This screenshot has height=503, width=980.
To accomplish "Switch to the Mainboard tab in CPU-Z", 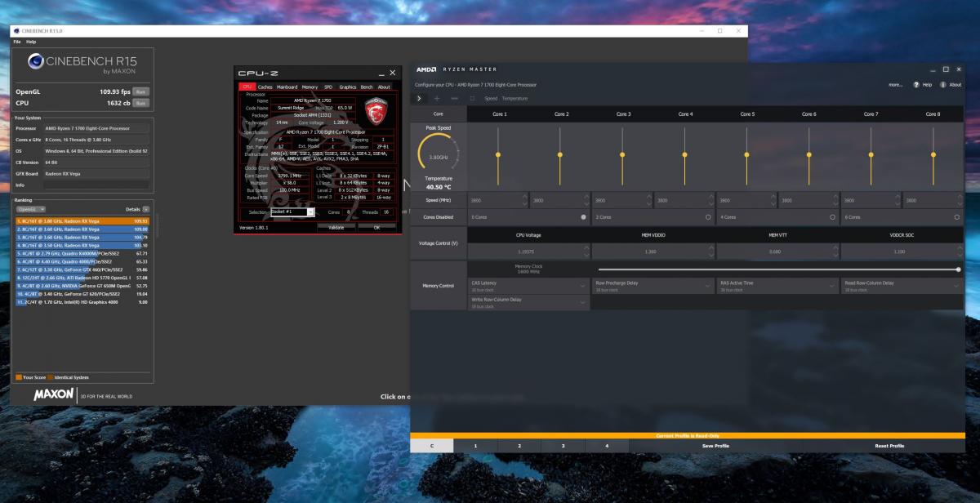I will tap(287, 87).
